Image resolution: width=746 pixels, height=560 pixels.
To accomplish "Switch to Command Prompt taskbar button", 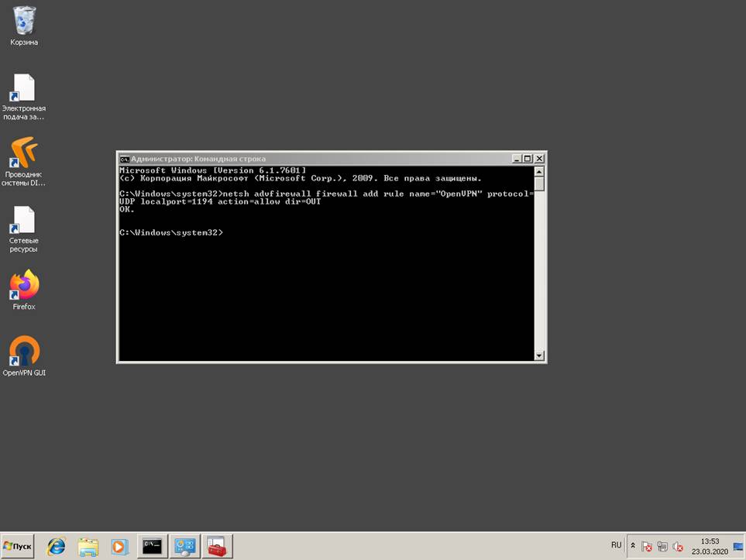I will point(153,546).
